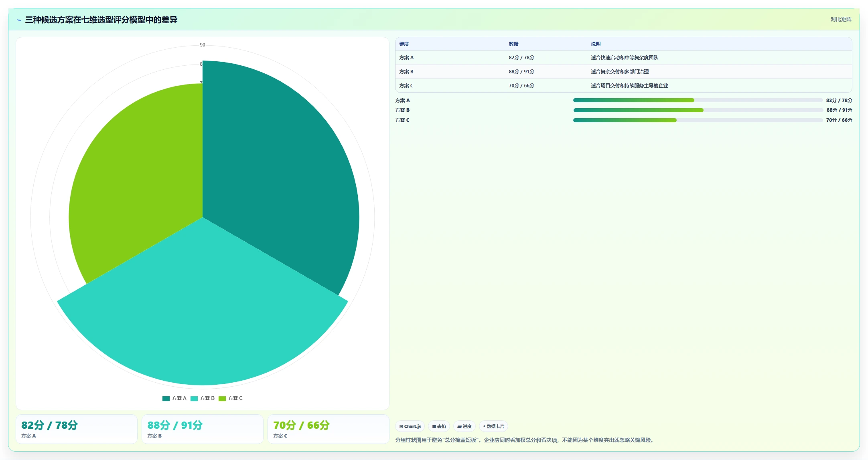
Task: Click the 方案 B label beside its progress bar
Action: tap(402, 110)
